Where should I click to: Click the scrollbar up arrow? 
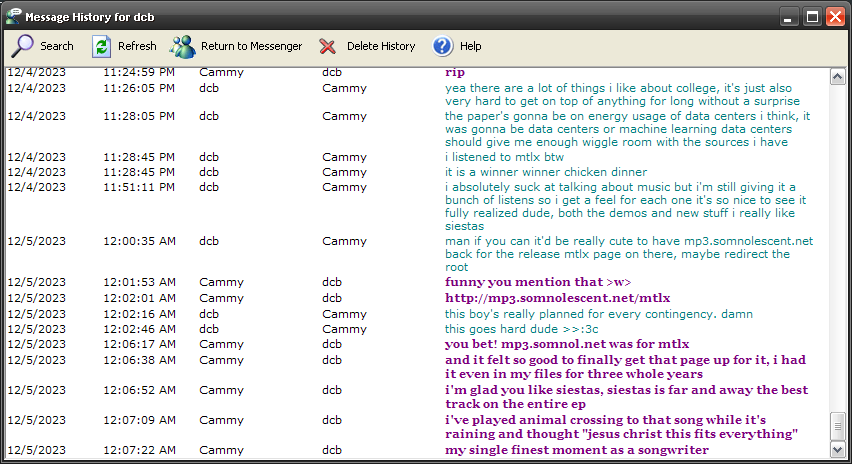tap(838, 76)
